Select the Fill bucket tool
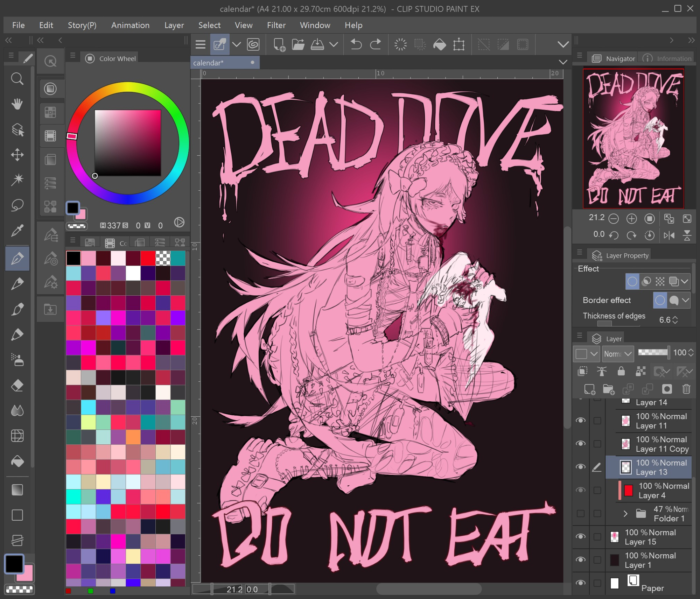The image size is (700, 599). click(17, 461)
